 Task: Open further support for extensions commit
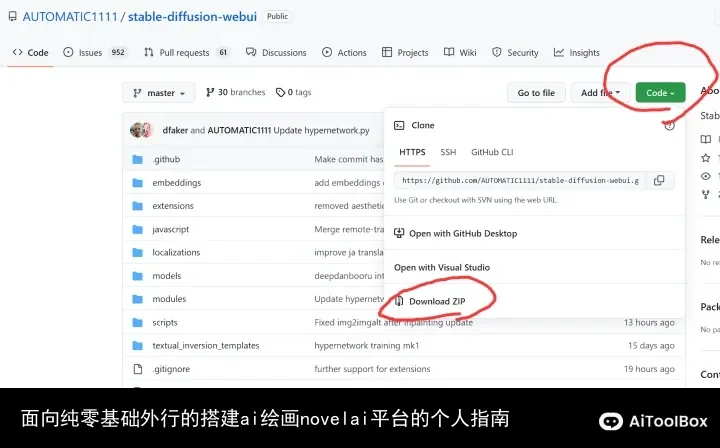(372, 369)
